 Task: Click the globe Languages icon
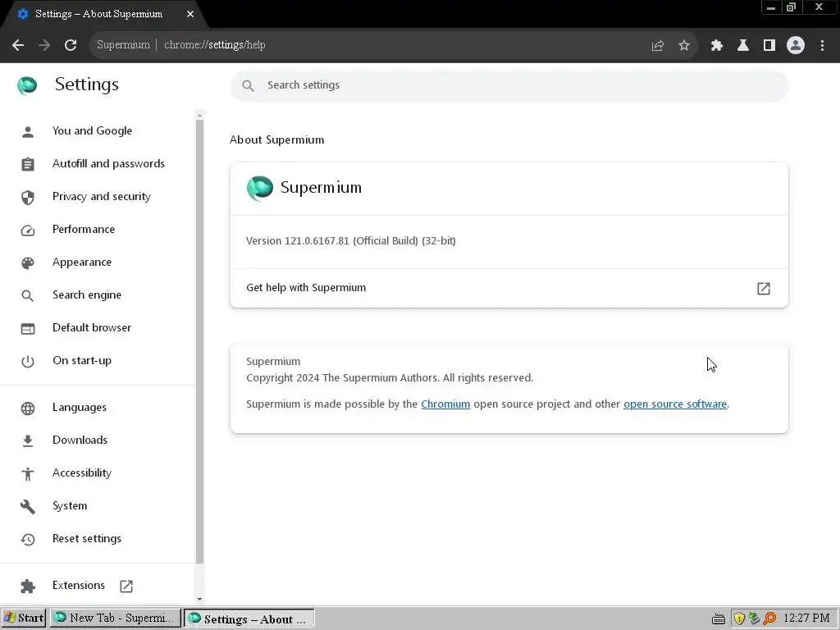tap(28, 409)
